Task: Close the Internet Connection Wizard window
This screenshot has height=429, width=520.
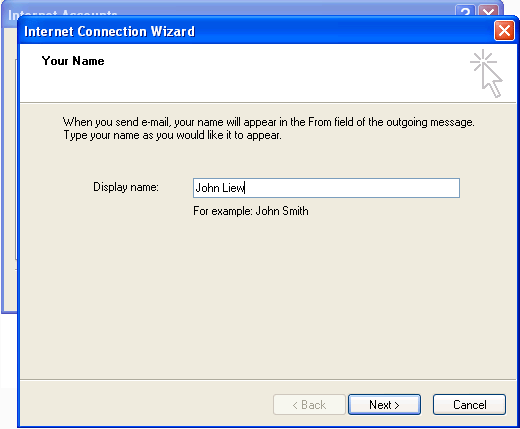Action: click(504, 31)
